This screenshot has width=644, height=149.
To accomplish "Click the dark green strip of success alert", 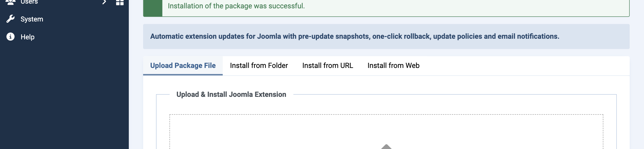I will point(153,7).
